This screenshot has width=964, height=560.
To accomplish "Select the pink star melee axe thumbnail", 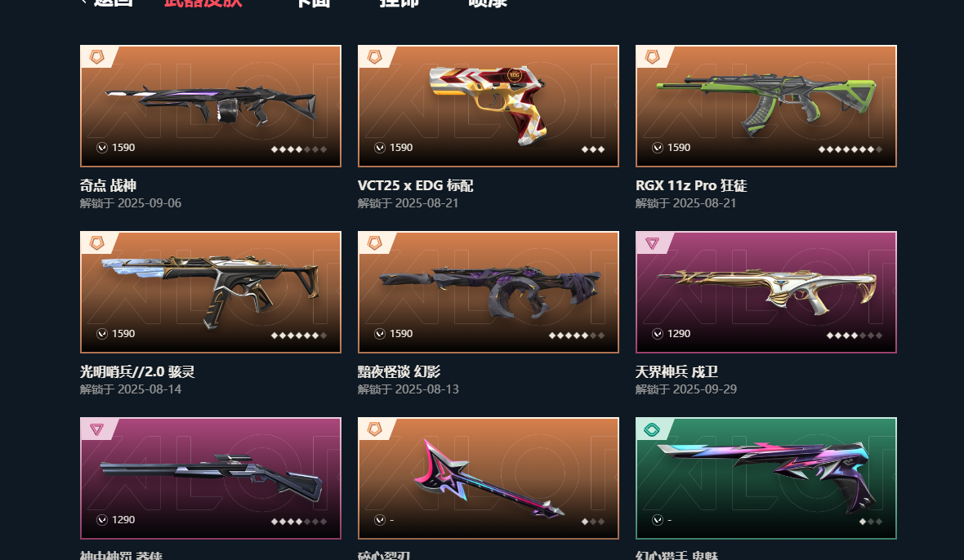I will [489, 478].
